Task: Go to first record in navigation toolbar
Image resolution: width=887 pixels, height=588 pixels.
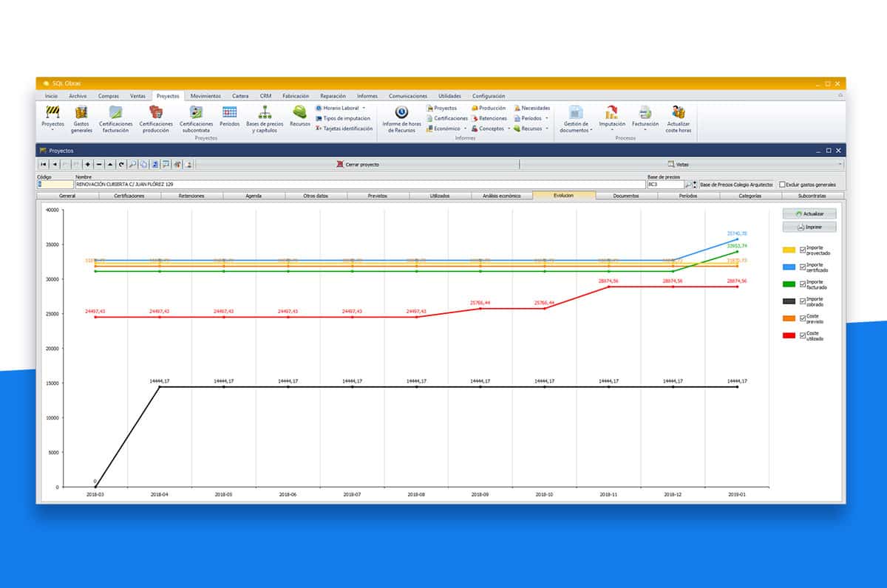Action: (x=44, y=164)
